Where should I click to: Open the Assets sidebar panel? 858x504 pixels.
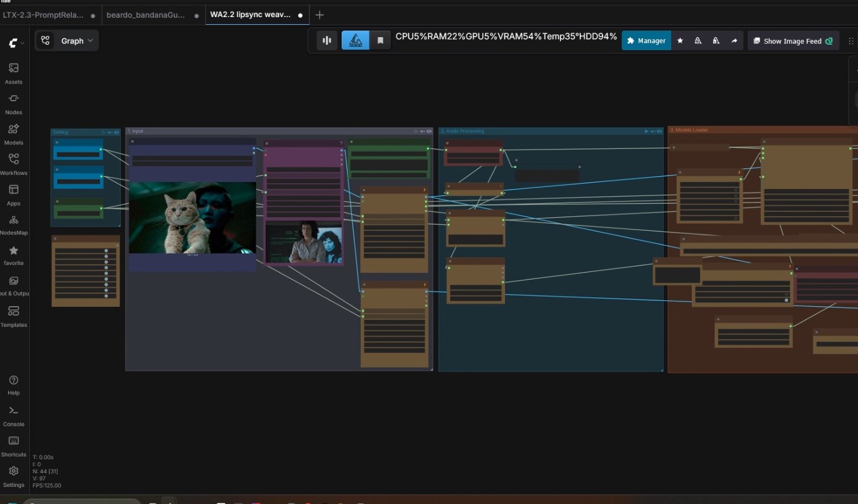tap(14, 73)
